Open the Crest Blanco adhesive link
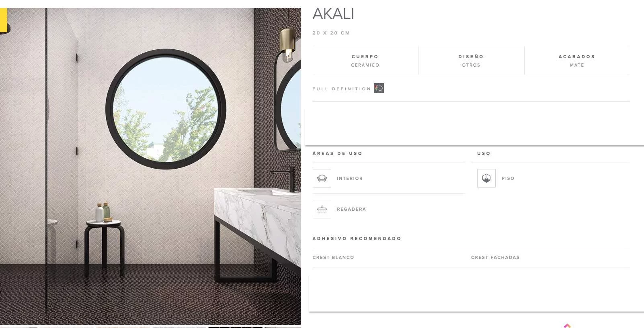 pos(333,257)
